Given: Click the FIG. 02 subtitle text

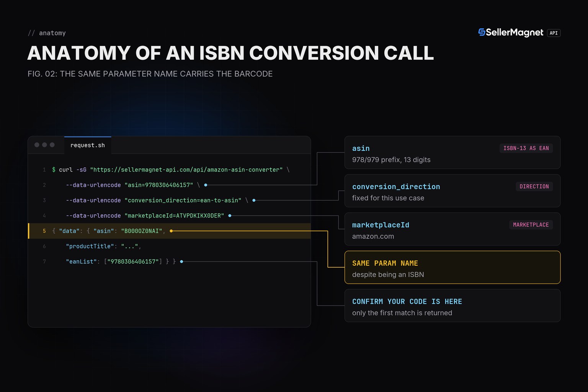Looking at the screenshot, I should pos(150,74).
